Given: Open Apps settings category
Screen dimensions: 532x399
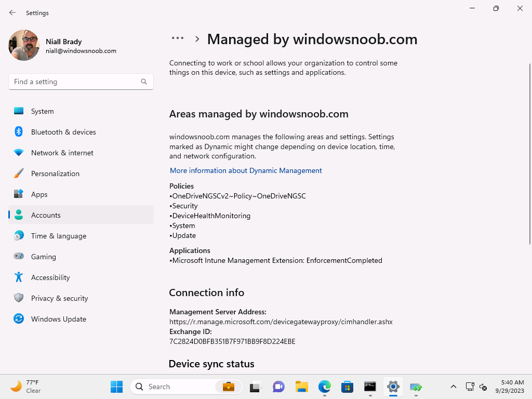Looking at the screenshot, I should pos(81,194).
